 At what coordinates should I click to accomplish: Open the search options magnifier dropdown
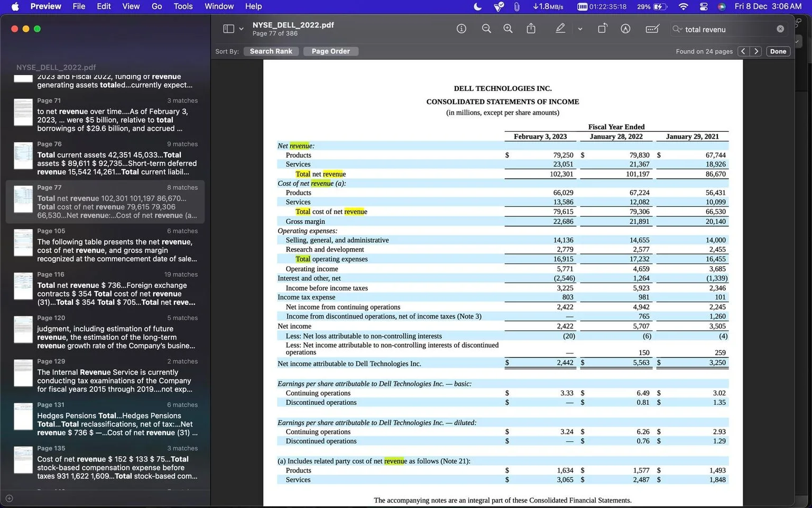677,29
